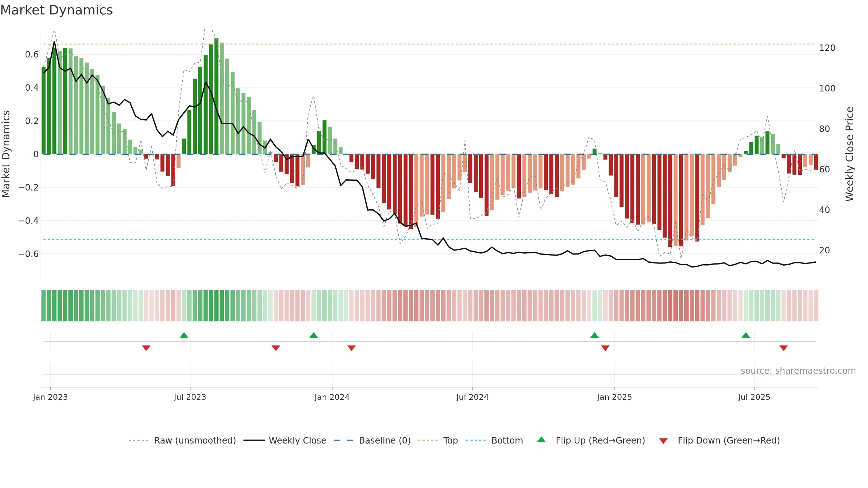868x488 pixels.
Task: Click the source: sharemaestro.com text
Action: [798, 371]
